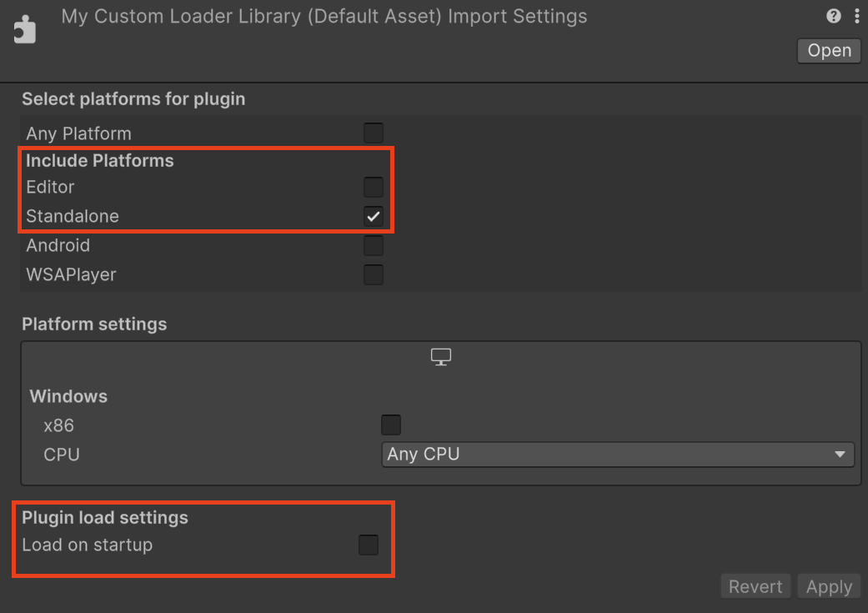Select the Plugin load settings heading
This screenshot has width=868, height=613.
pos(104,517)
